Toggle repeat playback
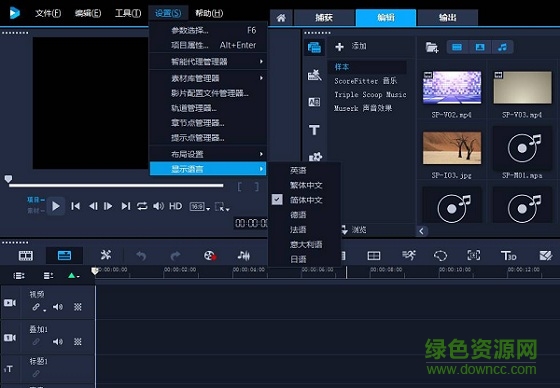Screen dimensions: 560x388 click(142, 206)
